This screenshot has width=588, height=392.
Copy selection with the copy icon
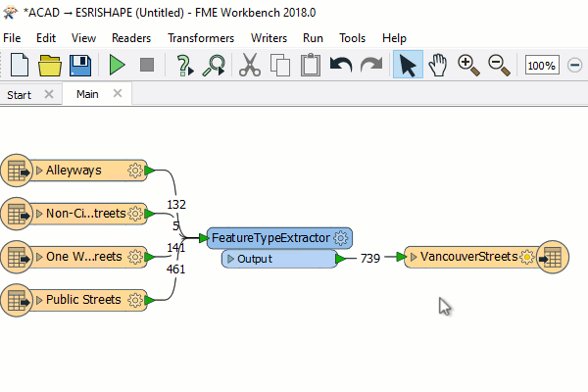point(280,66)
